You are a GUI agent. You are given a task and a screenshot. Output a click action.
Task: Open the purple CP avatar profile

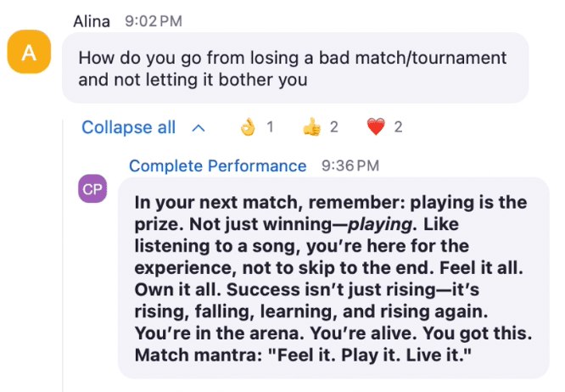pyautogui.click(x=92, y=188)
